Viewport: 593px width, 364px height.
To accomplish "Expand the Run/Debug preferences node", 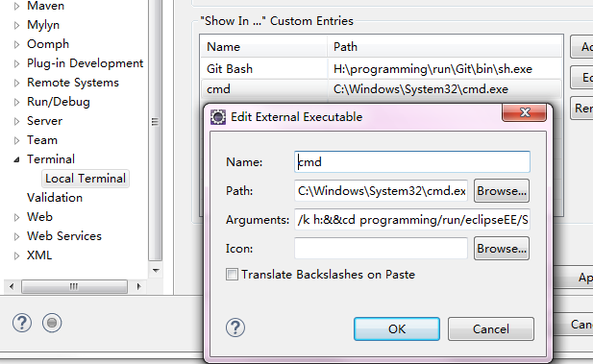I will click(x=16, y=102).
